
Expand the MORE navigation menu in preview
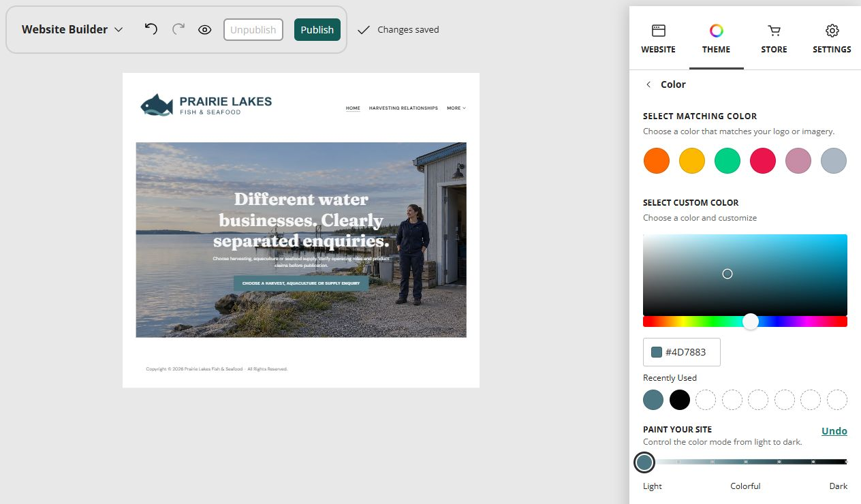click(456, 108)
